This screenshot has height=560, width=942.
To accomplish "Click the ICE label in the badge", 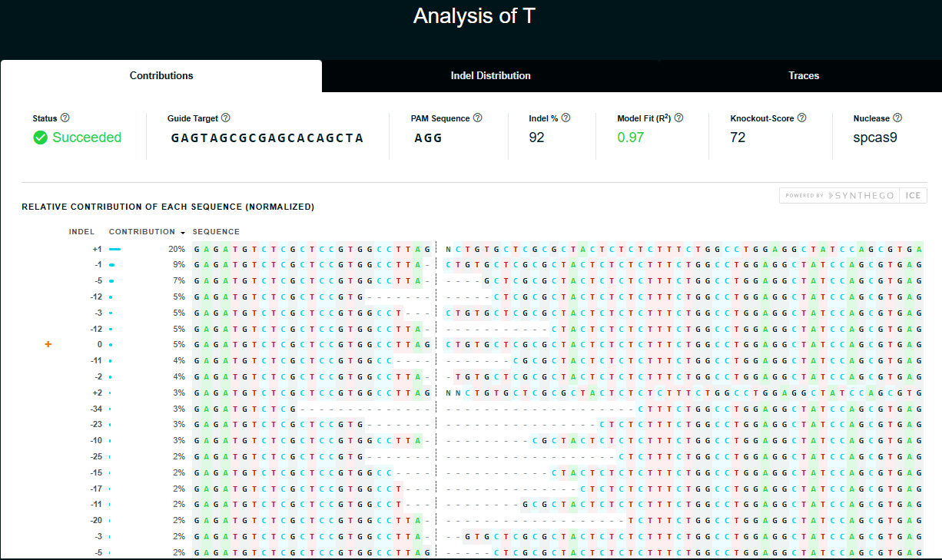I will 914,195.
